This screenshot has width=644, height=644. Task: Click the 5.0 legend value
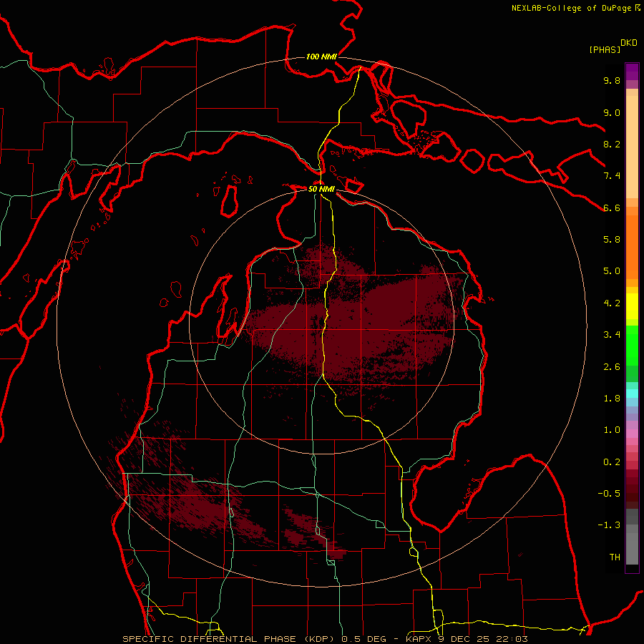click(x=612, y=271)
